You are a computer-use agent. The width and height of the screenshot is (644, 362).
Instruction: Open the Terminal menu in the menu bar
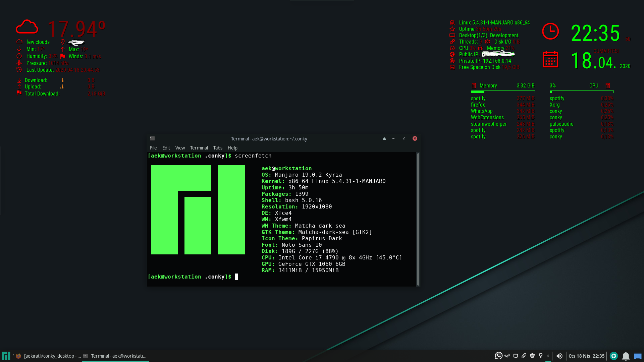199,148
